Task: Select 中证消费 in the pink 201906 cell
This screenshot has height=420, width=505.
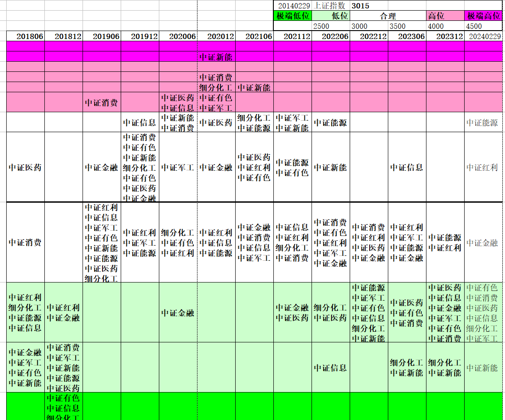Action: pos(102,102)
